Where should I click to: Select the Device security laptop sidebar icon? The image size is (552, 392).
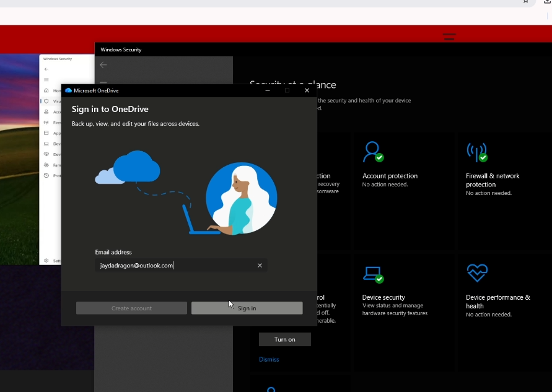[x=46, y=144]
